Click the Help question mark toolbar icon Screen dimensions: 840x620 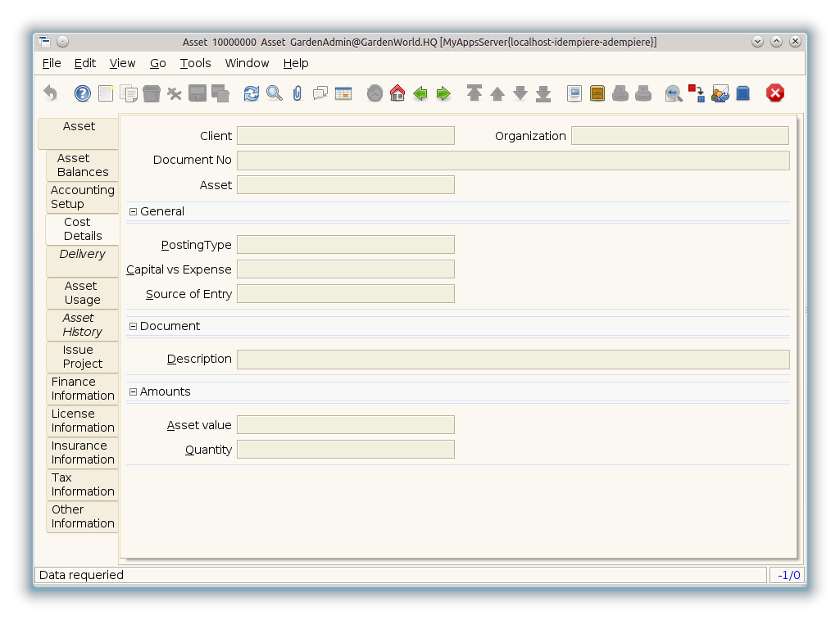point(82,93)
